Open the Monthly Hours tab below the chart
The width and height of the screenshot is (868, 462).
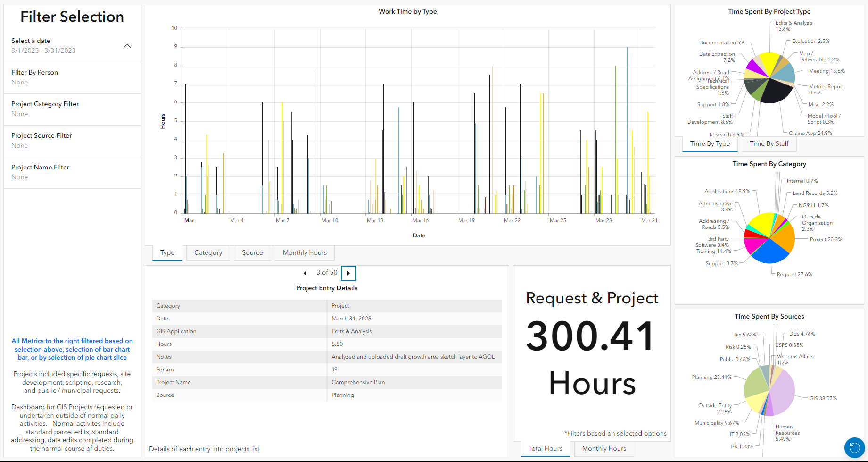tap(305, 252)
